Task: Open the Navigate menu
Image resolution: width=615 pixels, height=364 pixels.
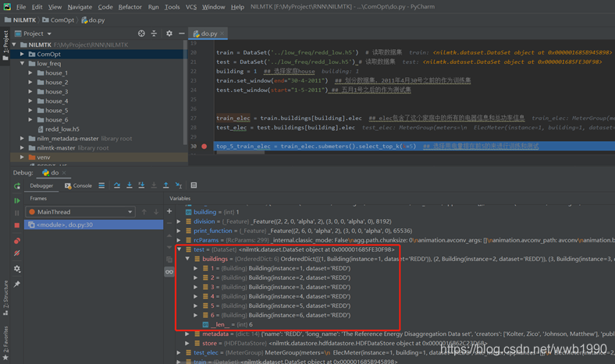Action: tap(80, 7)
